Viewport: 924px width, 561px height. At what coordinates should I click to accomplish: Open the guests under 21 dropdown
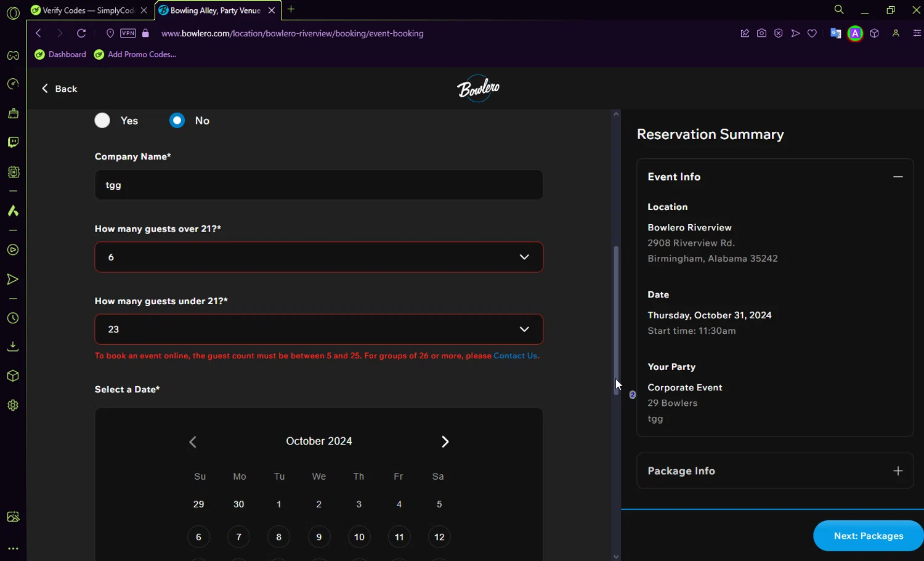pyautogui.click(x=318, y=329)
